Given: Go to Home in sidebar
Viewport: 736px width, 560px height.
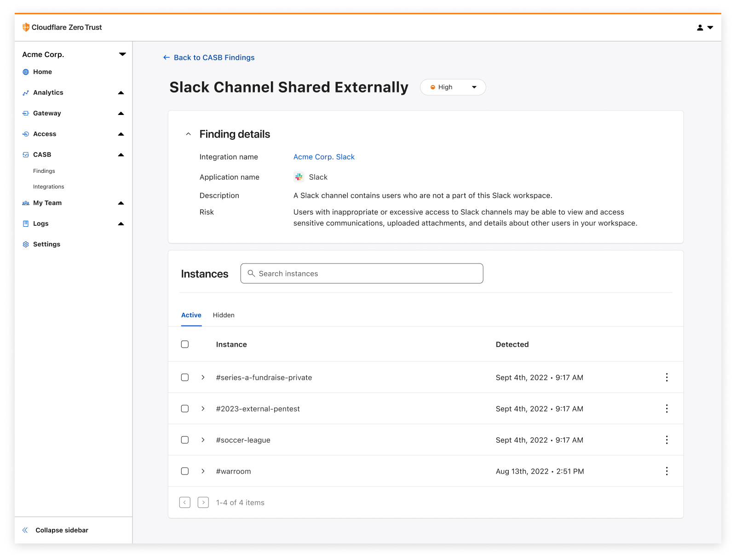Looking at the screenshot, I should point(42,72).
